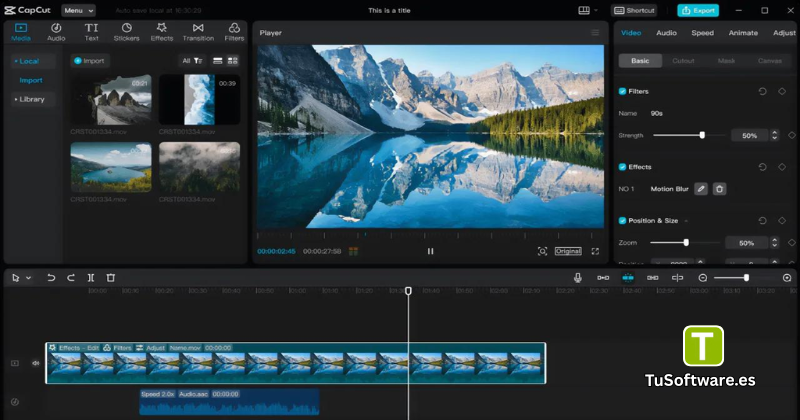Start voiceover recording with microphone
This screenshot has width=800, height=420.
click(x=578, y=278)
